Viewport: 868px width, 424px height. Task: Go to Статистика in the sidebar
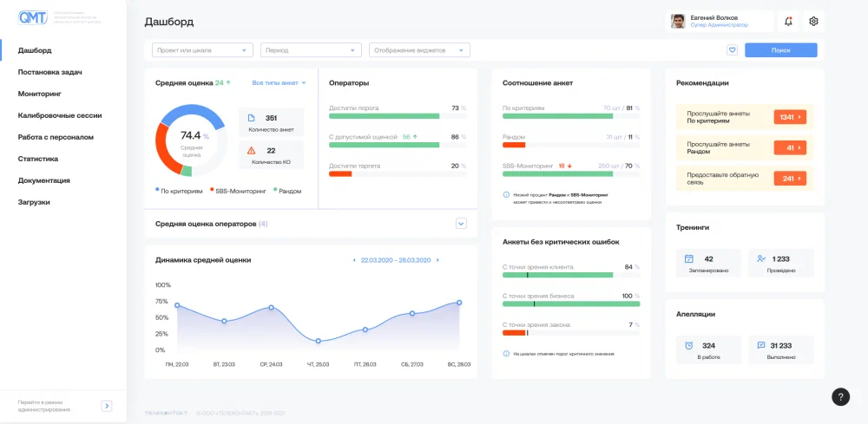(x=38, y=159)
